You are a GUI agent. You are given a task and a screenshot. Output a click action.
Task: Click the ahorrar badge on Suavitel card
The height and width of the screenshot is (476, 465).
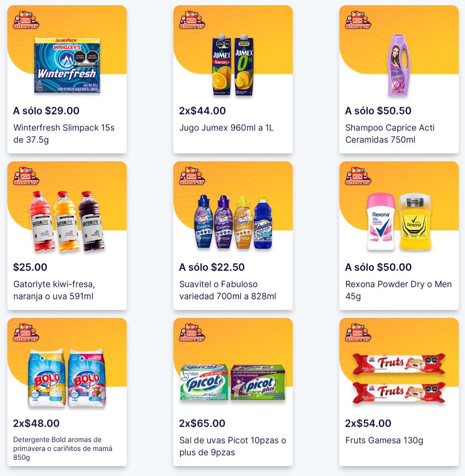[x=192, y=176]
